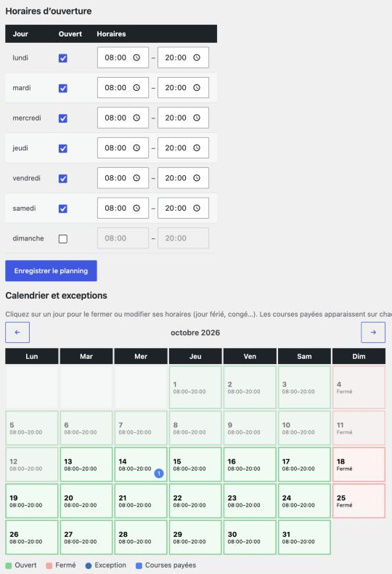392x574 pixels.
Task: Open October 30 day cell
Action: coord(250,538)
